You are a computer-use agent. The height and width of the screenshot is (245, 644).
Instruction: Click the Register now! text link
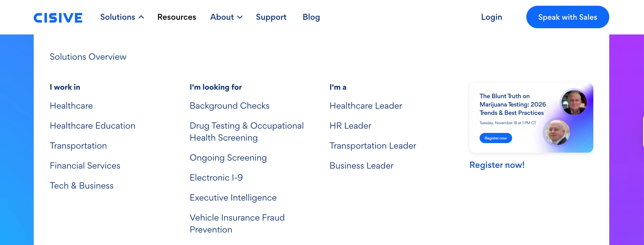tap(497, 165)
